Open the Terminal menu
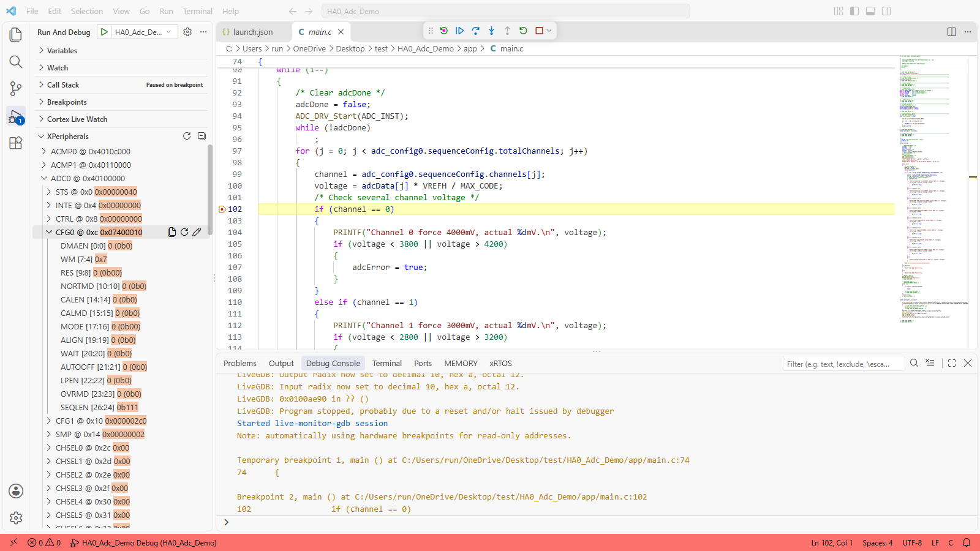980x551 pixels. click(x=197, y=11)
